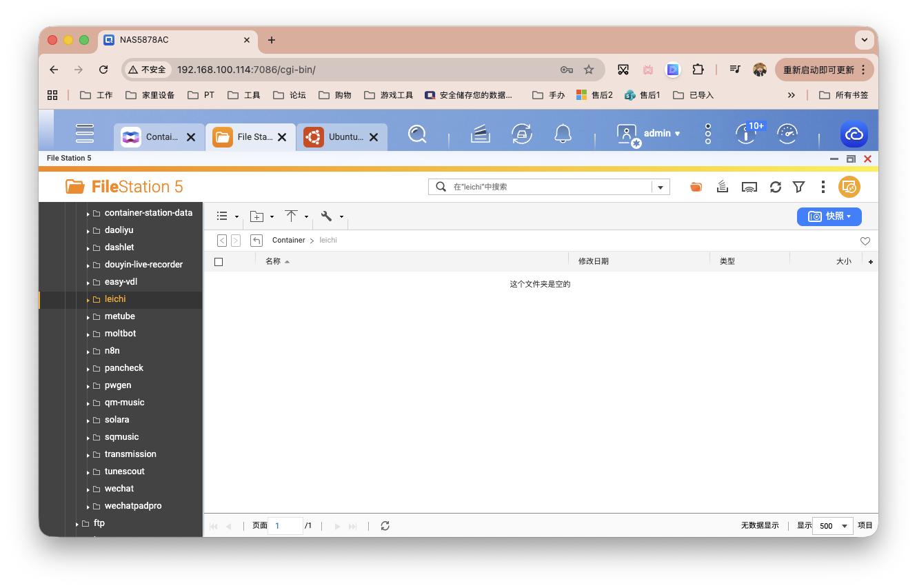Toggle the favorite heart next to the breadcrumb
The image size is (917, 588).
point(865,241)
